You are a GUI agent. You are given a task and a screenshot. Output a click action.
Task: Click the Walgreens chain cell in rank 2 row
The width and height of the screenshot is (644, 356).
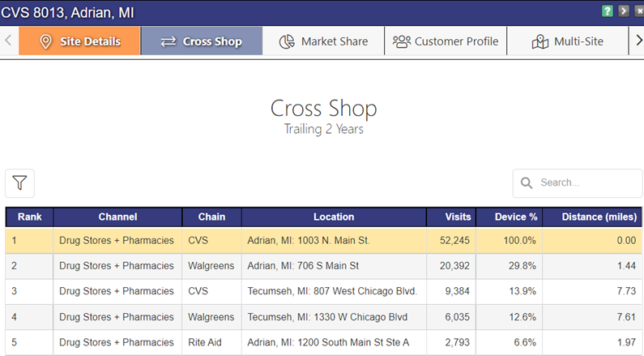click(x=212, y=266)
